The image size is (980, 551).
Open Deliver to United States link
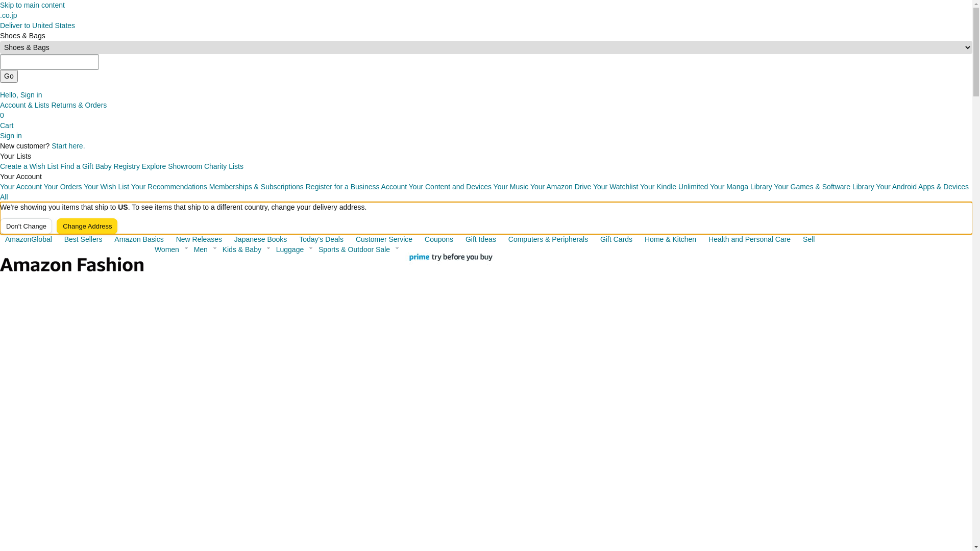[37, 26]
